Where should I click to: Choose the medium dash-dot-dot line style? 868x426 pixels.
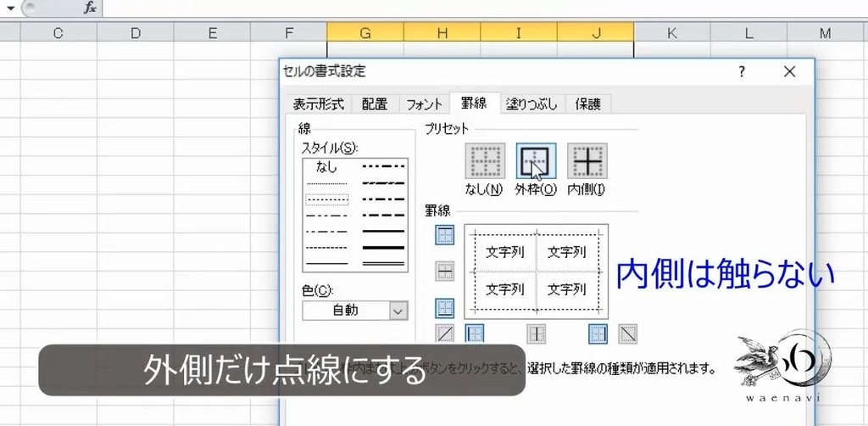pos(384,166)
